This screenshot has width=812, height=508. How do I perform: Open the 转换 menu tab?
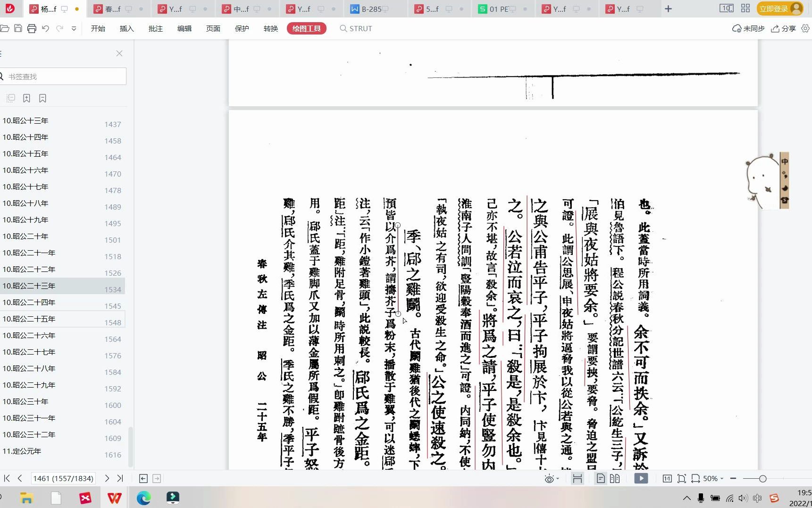271,28
